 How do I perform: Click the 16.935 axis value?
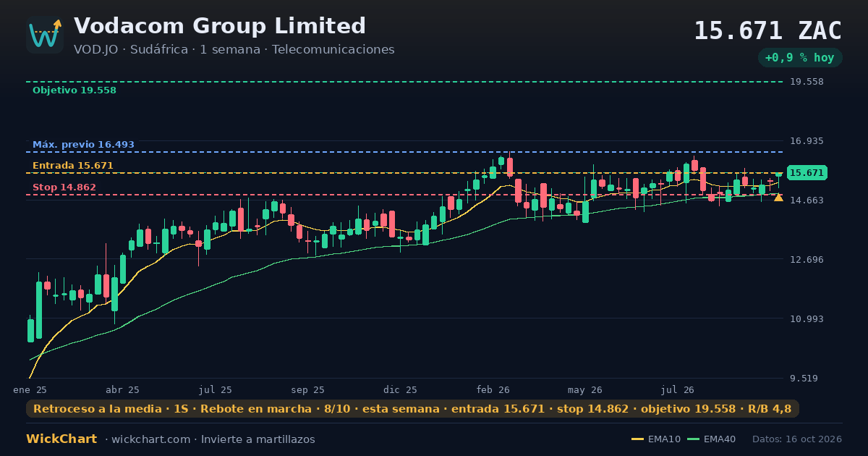(807, 141)
